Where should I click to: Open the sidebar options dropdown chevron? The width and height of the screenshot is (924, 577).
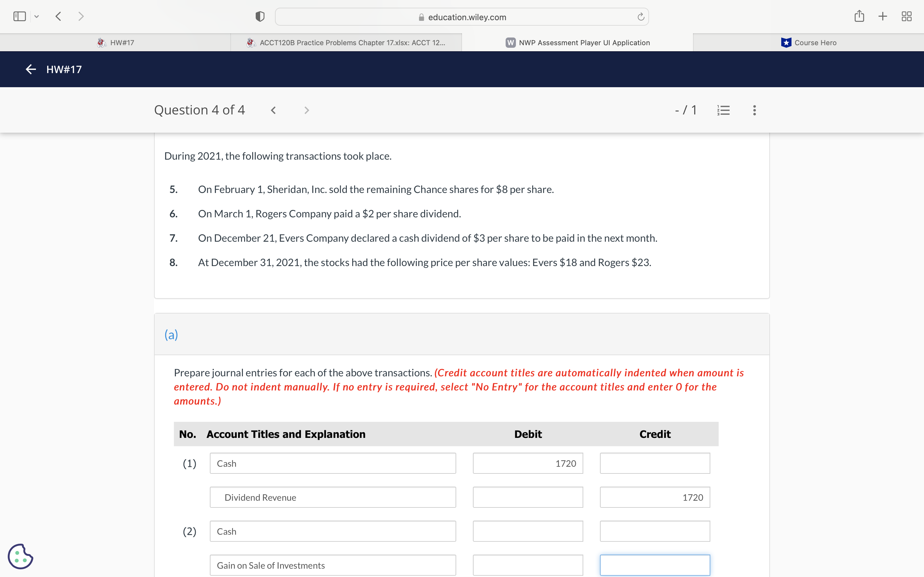tap(37, 16)
